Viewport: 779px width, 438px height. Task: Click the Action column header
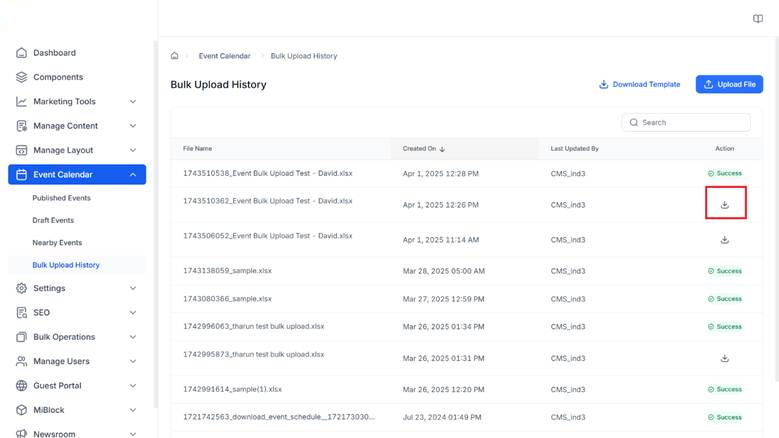pos(725,148)
